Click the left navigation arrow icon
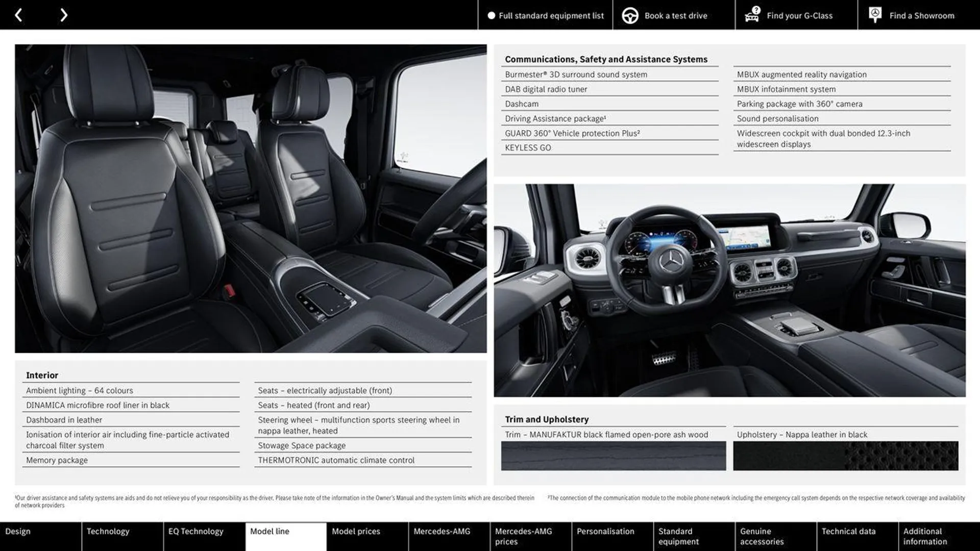The image size is (980, 551). [18, 15]
